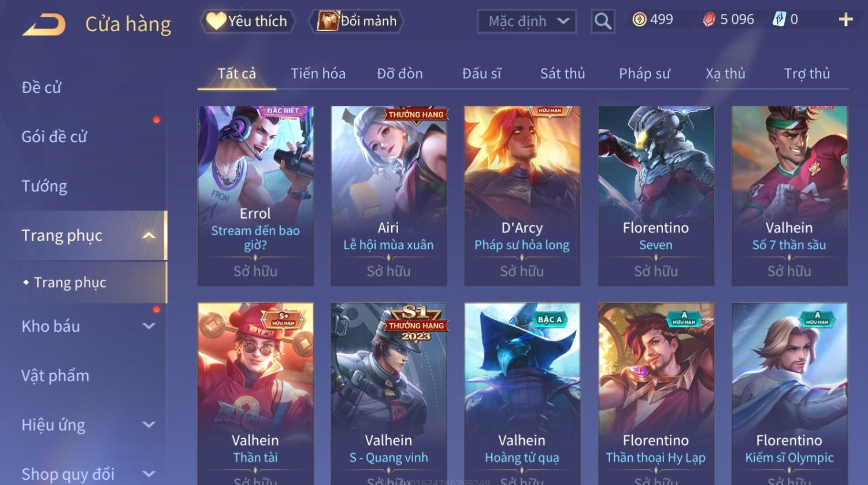Select the Florentino Seven skin card
Screen dimensions: 868x485
click(x=656, y=195)
